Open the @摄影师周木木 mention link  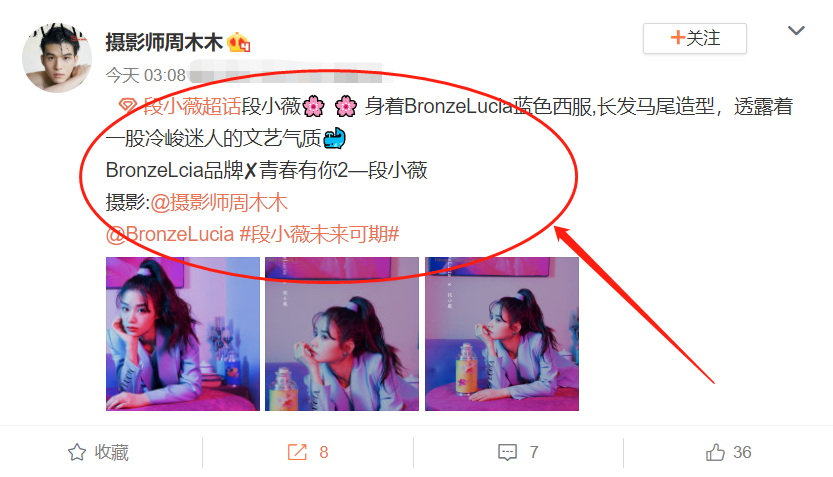(x=219, y=202)
